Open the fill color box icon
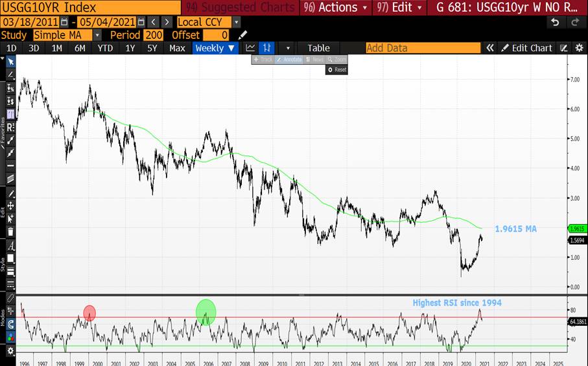The width and height of the screenshot is (588, 366). coord(10,258)
